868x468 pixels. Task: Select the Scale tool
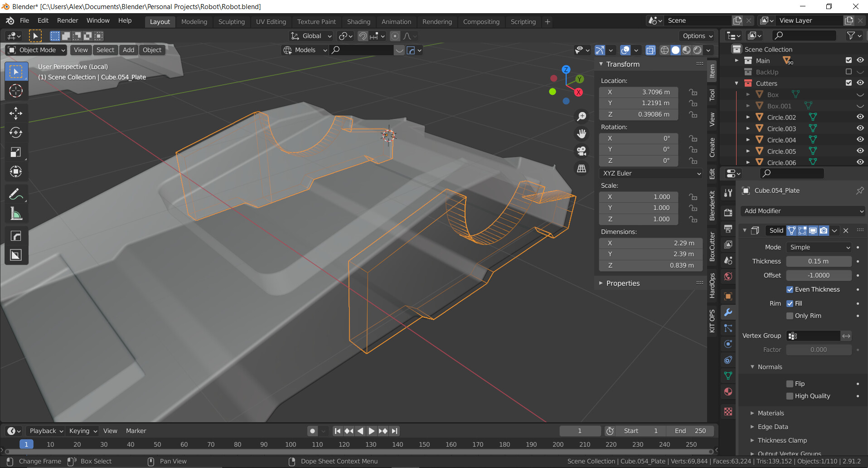(16, 152)
